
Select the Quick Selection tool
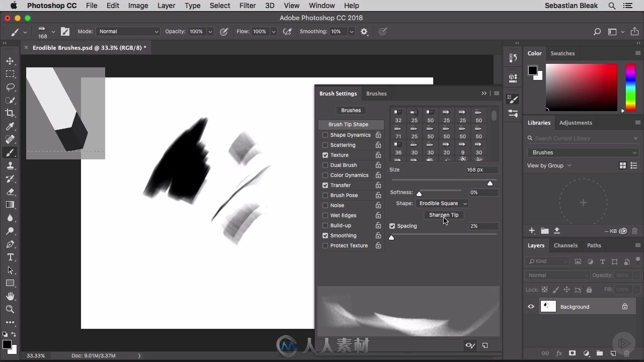click(x=10, y=100)
